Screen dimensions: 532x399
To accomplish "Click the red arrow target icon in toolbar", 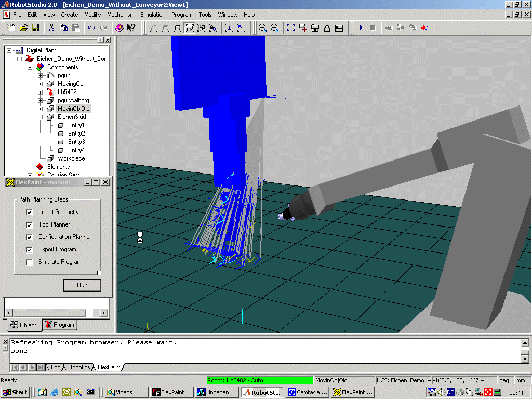I will (x=424, y=28).
